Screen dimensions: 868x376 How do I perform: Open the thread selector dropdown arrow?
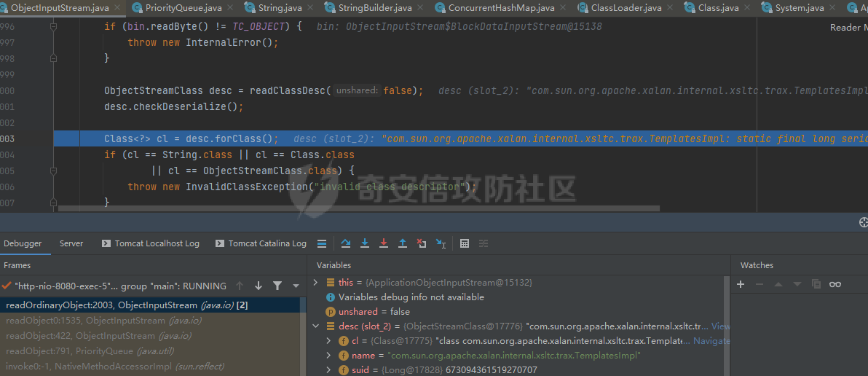[296, 286]
